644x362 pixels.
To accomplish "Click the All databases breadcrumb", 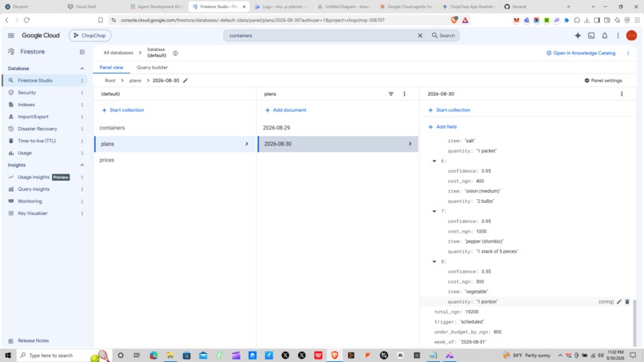I will coord(118,53).
